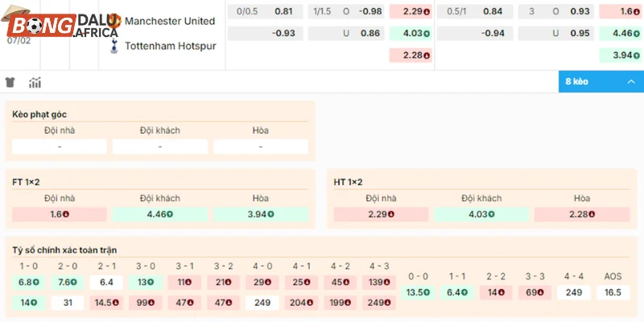Choose HT 1×2 home odds 2.29

[381, 215]
